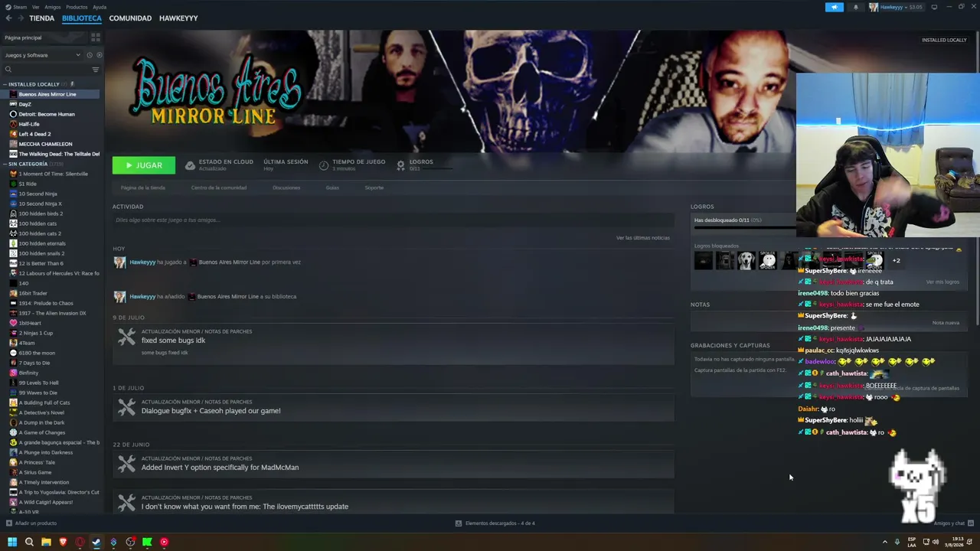Open the Hawkeyyy account dropdown

(895, 7)
